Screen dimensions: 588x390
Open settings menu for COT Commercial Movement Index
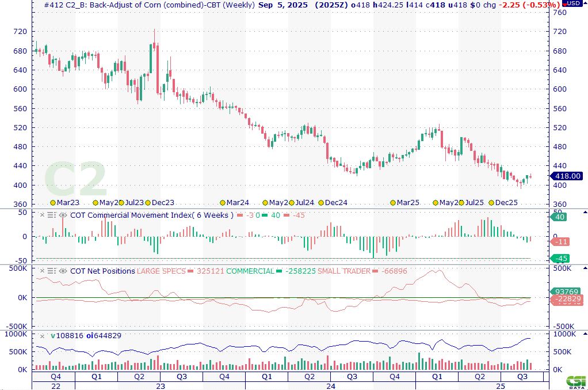pos(52,215)
